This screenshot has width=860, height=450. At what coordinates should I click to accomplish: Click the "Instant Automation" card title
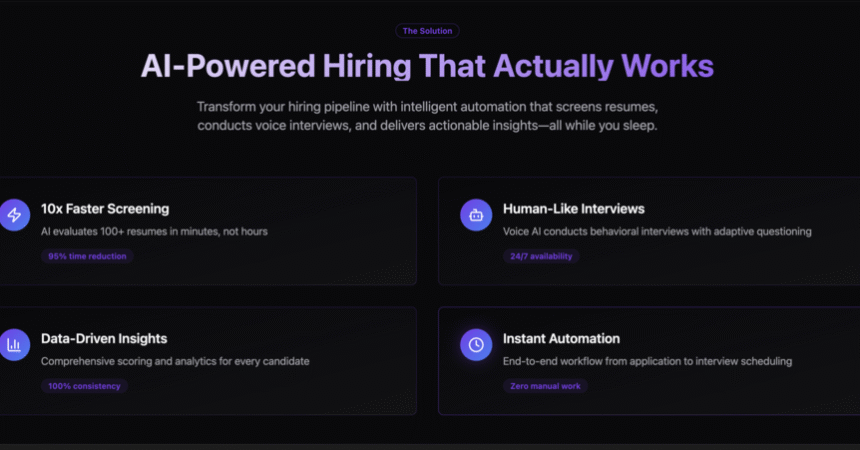562,339
